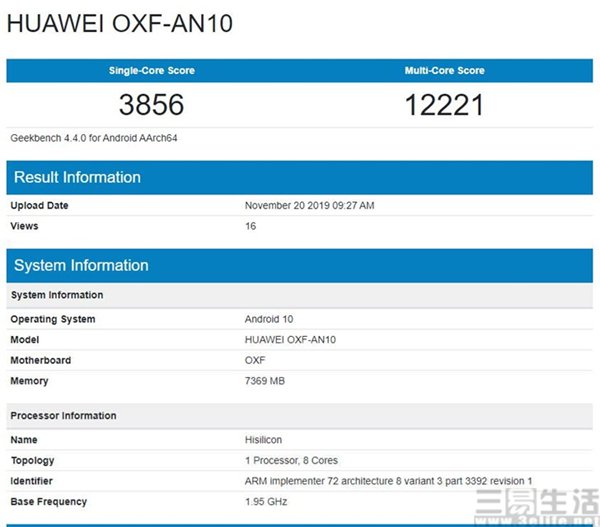Screen dimensions: 600x527
Task: Click the Memory label
Action: pos(29,381)
